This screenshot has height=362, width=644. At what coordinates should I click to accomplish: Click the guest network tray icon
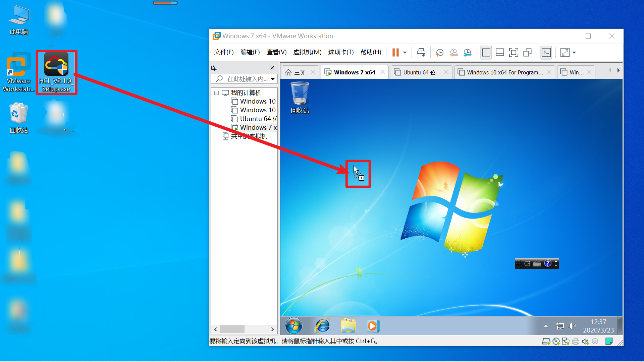tap(560, 326)
